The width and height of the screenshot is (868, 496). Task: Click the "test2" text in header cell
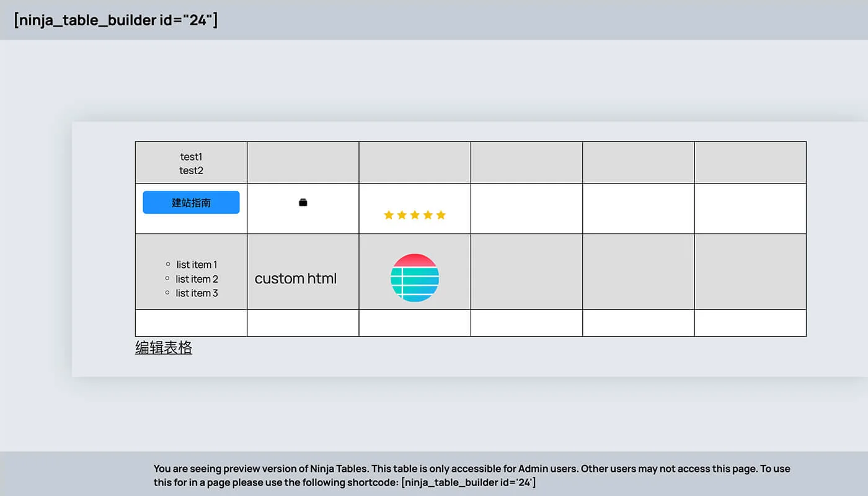click(x=191, y=170)
